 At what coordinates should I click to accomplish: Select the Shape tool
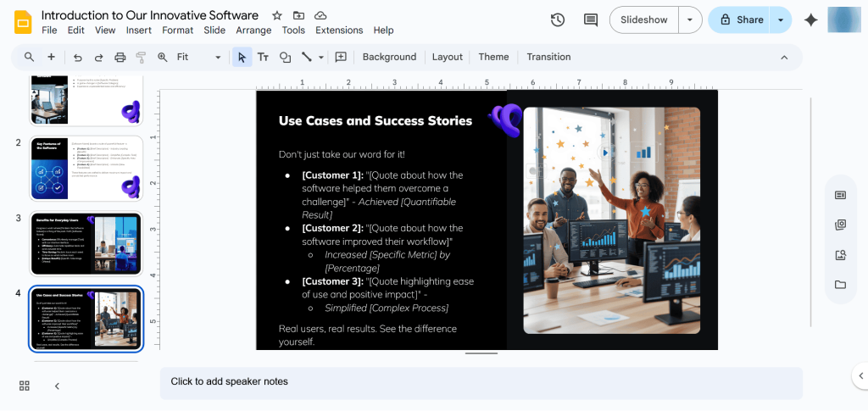(x=285, y=58)
